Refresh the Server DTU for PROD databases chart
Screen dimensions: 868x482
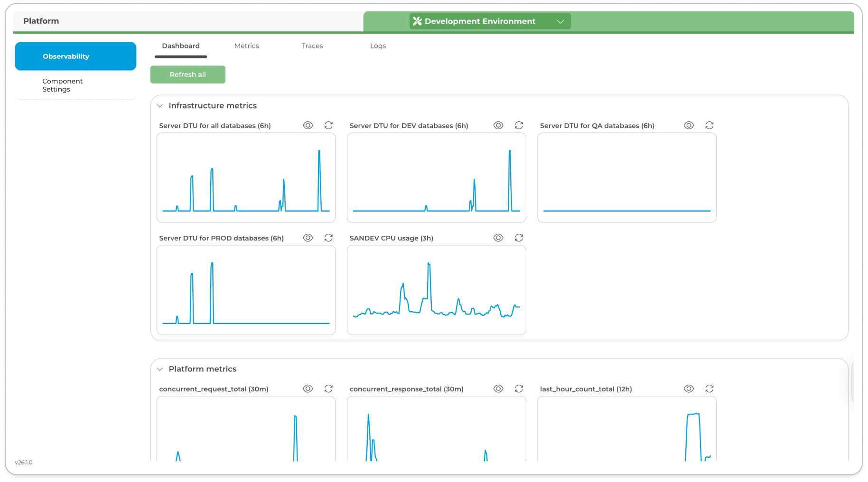coord(328,238)
